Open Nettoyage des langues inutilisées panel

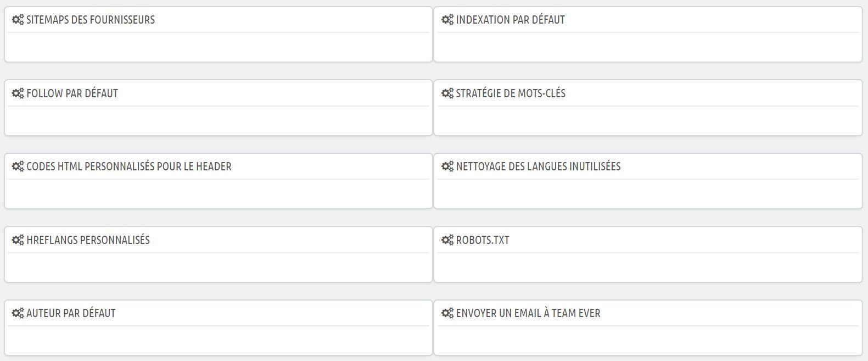539,166
